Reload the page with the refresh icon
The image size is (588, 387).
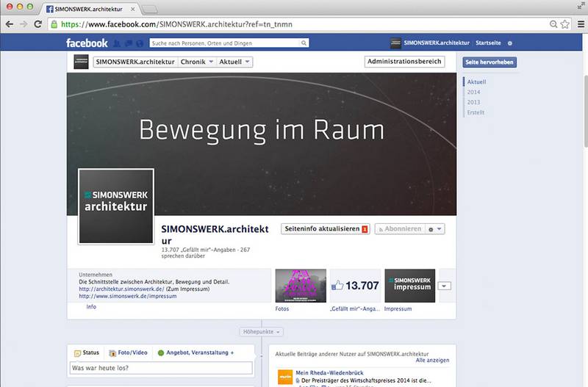[x=38, y=24]
